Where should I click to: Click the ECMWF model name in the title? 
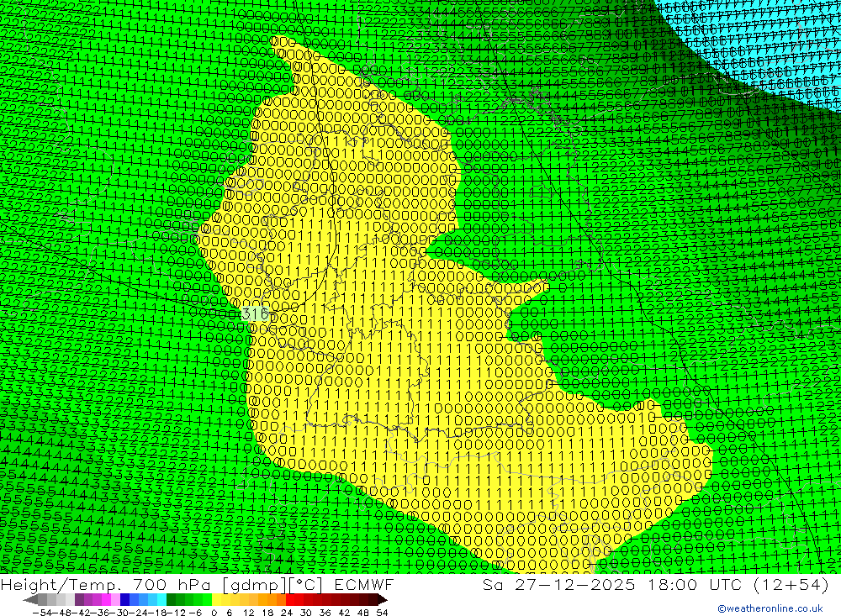(363, 584)
